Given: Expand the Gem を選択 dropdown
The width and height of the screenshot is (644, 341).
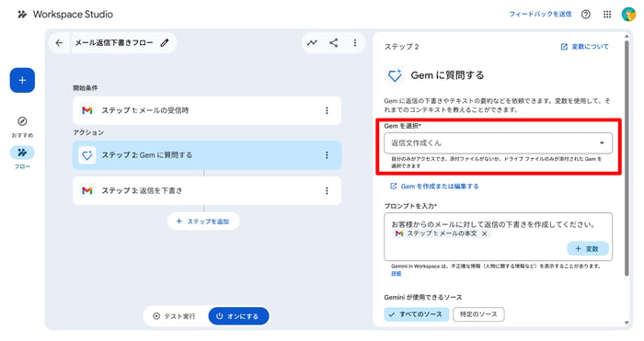Looking at the screenshot, I should 499,142.
